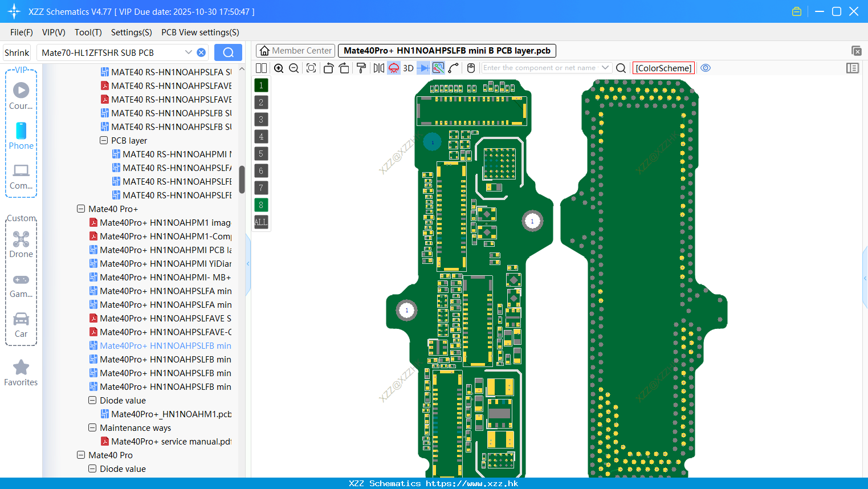Viewport: 868px width, 489px height.
Task: Show ALL PCB layers
Action: [261, 222]
